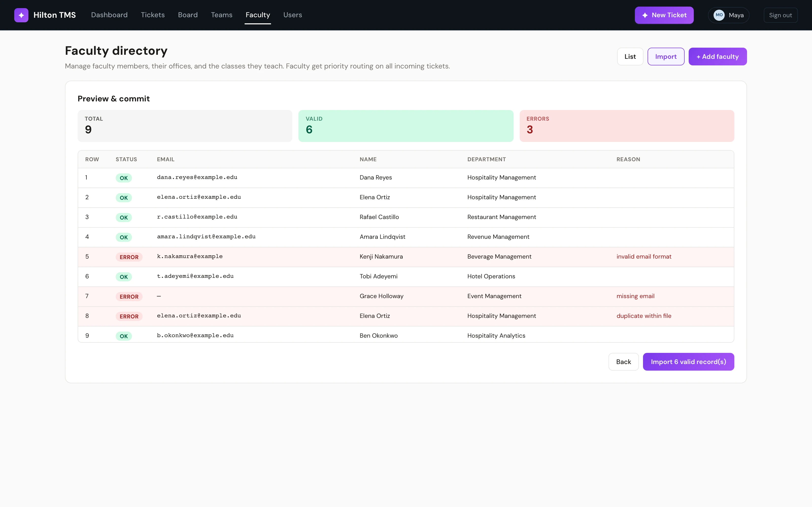Switch to List view
The height and width of the screenshot is (507, 812).
click(630, 56)
